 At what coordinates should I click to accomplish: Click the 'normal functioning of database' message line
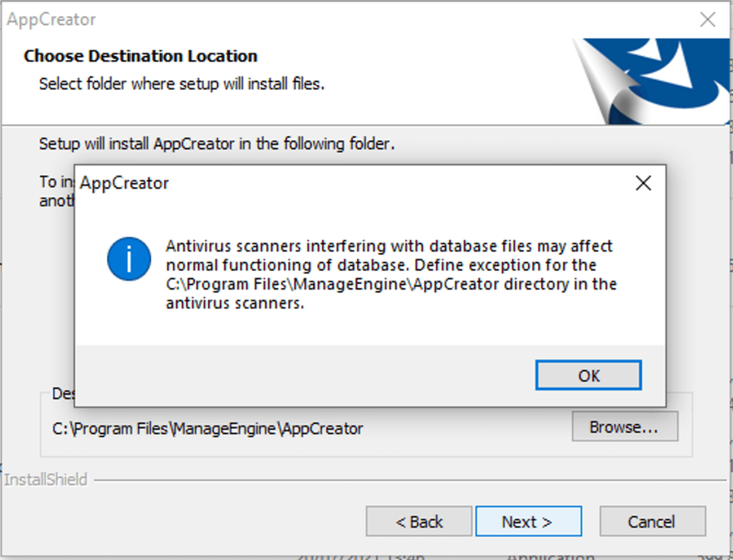(x=381, y=265)
